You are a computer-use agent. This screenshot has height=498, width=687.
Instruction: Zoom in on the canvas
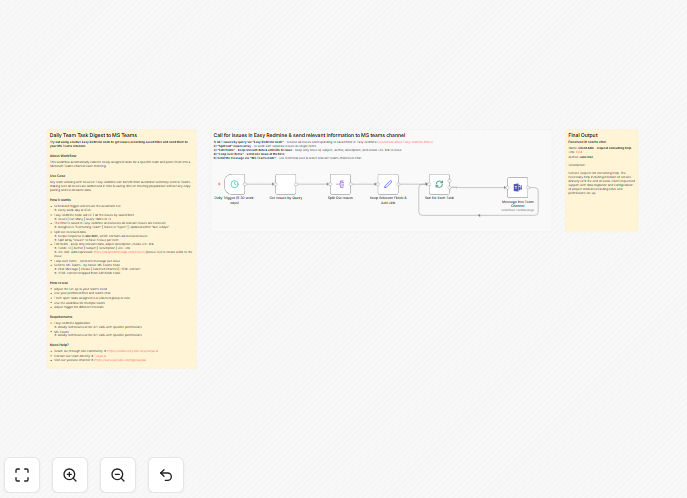coord(70,475)
